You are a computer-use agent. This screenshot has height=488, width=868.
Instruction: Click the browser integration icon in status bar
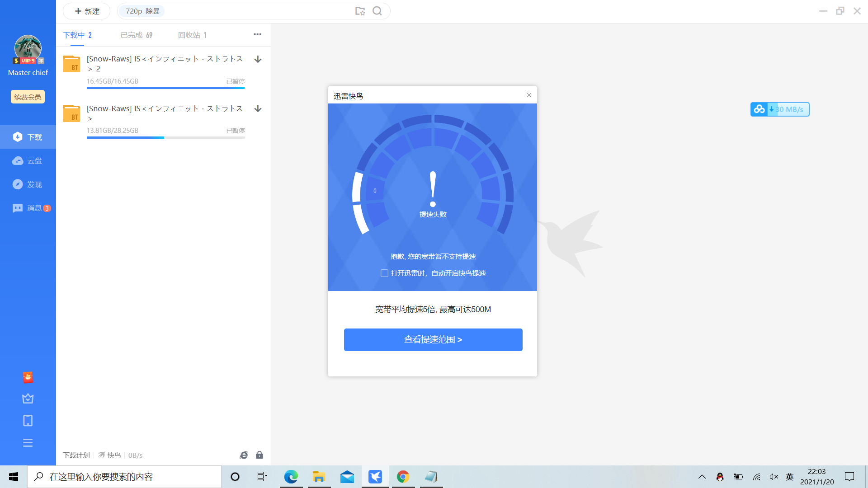point(244,455)
